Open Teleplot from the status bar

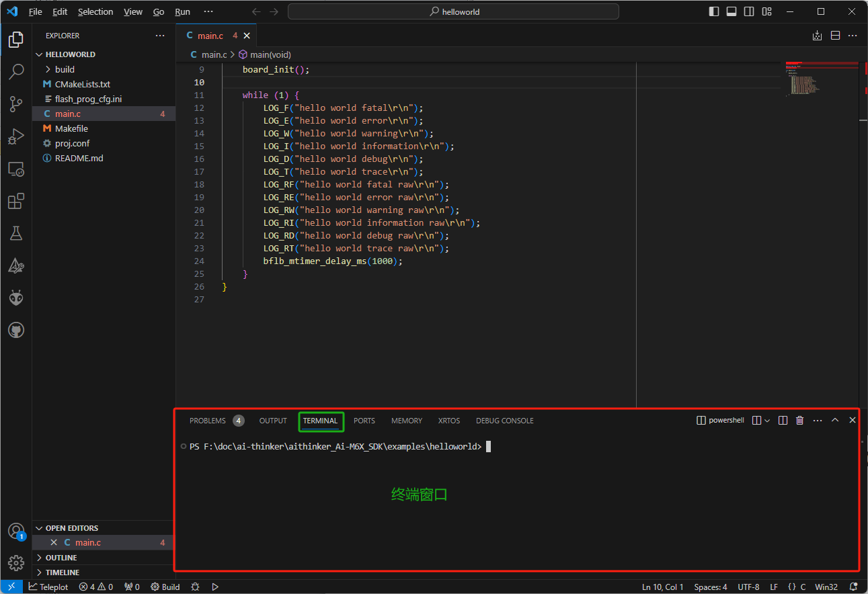click(x=48, y=587)
